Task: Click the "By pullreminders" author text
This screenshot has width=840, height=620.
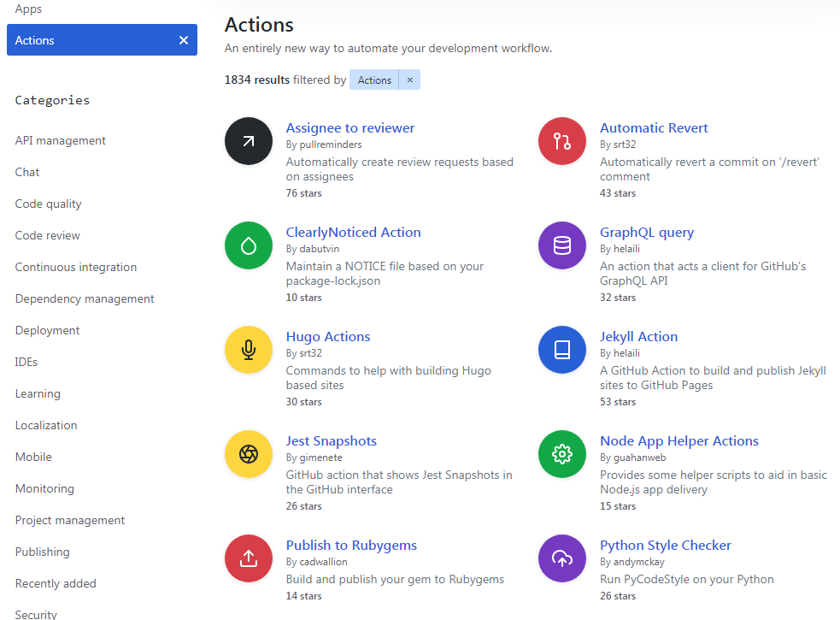Action: coord(324,145)
